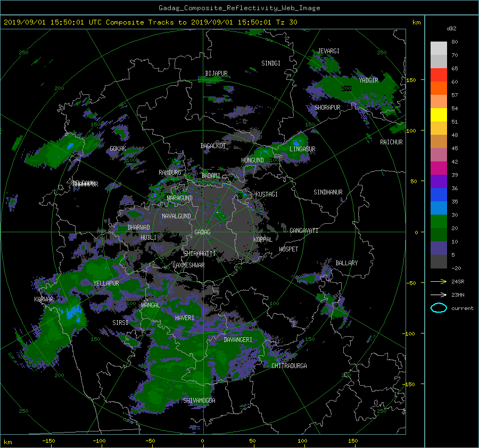Click the NAVALGUND city label
The height and width of the screenshot is (448, 479).
pos(176,216)
